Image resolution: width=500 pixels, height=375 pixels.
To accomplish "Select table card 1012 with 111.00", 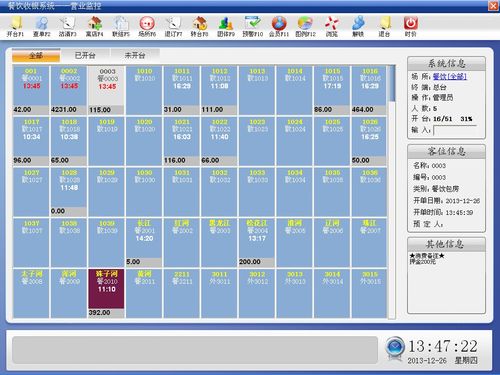I will click(x=219, y=90).
